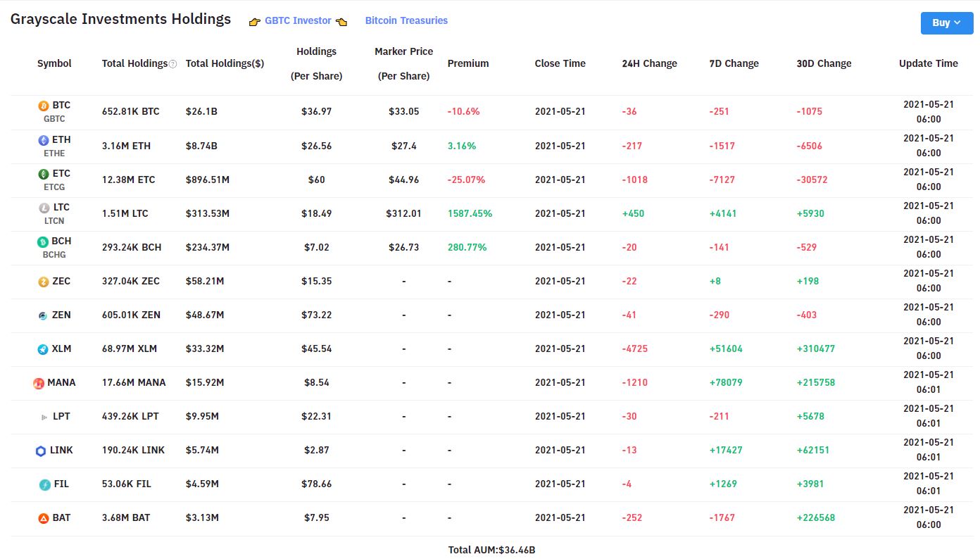980x559 pixels.
Task: Click the +78079 7D change for MANA
Action: click(x=726, y=382)
